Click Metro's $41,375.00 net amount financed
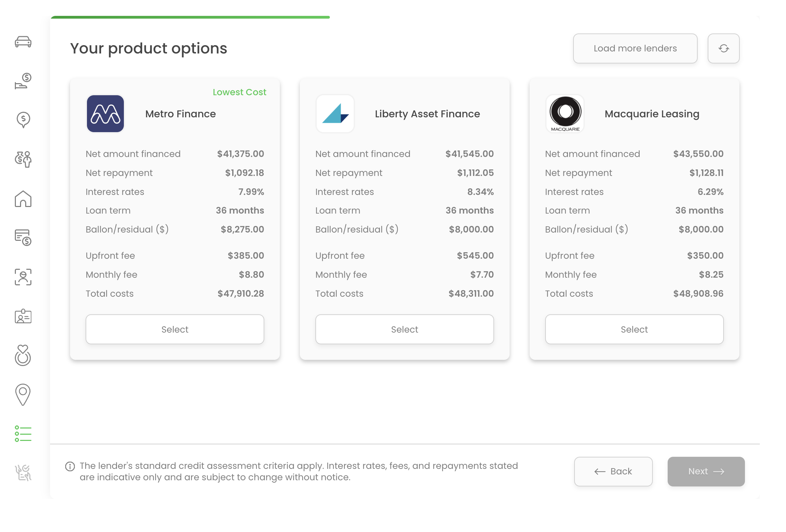 (x=240, y=154)
